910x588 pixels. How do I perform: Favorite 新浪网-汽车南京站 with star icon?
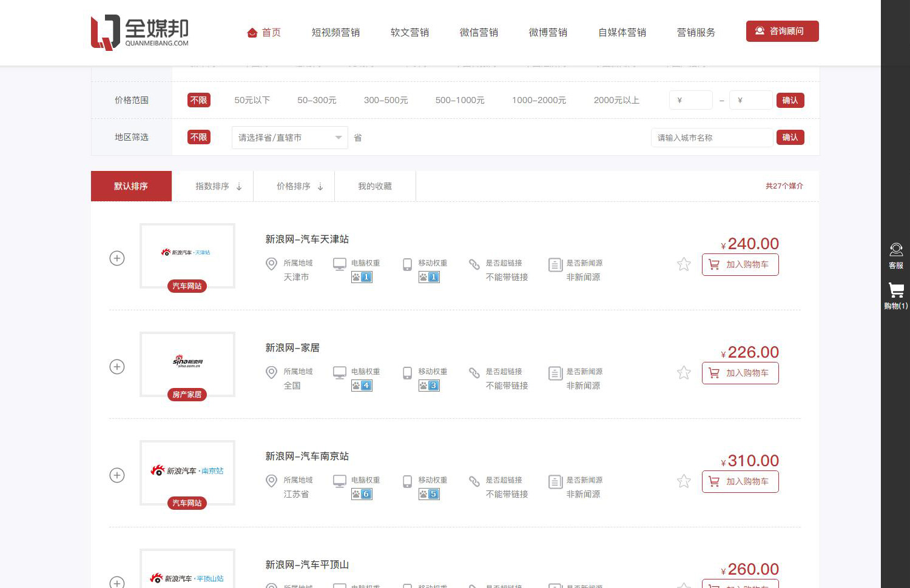pos(684,481)
